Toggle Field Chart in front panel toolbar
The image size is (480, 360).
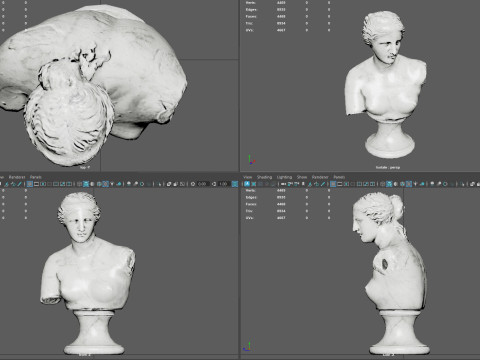click(x=56, y=184)
